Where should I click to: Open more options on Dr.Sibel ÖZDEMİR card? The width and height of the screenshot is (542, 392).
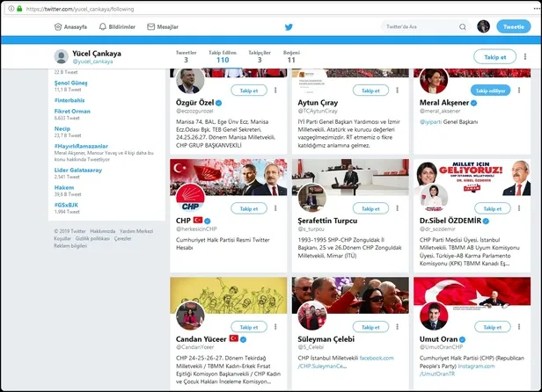pyautogui.click(x=519, y=208)
